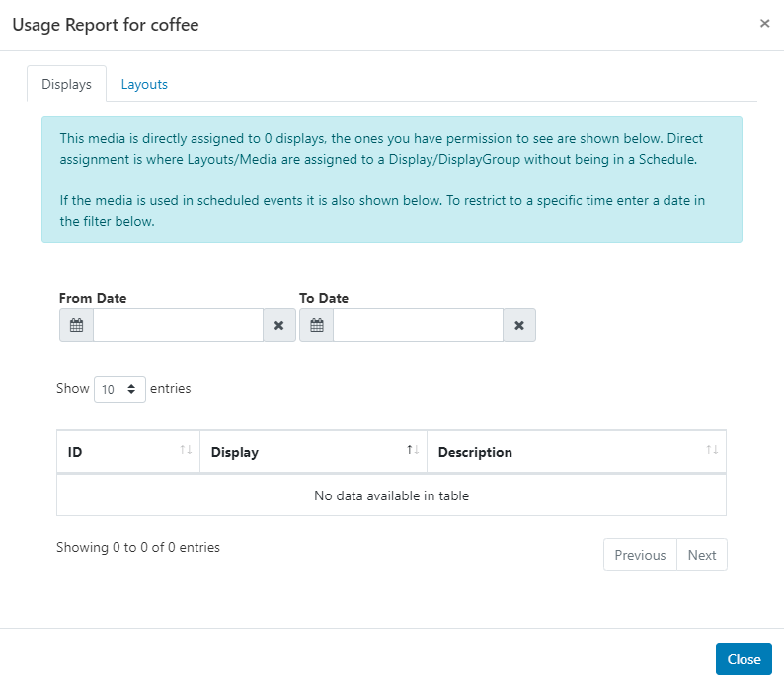Sort table by Display column arrows
The image size is (784, 686).
pos(413,451)
